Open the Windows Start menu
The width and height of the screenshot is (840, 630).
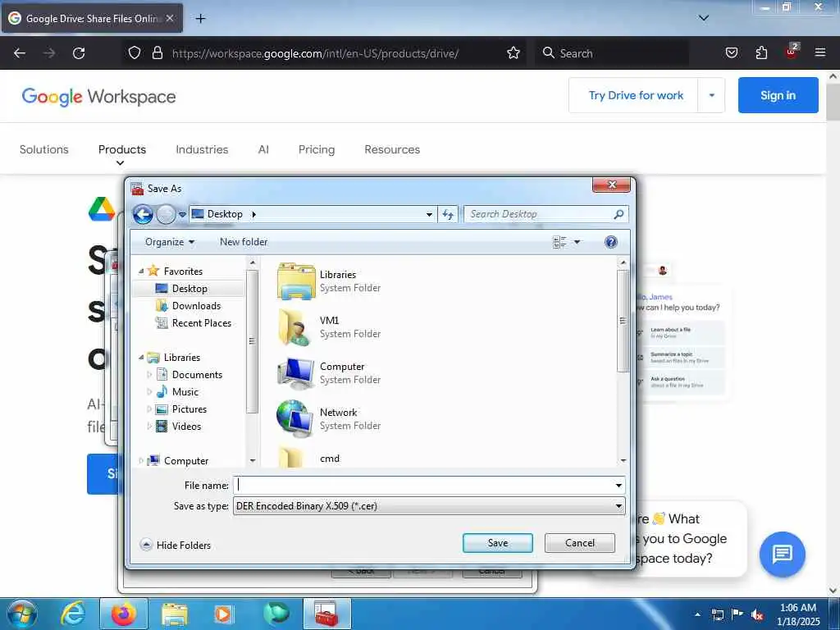pyautogui.click(x=21, y=614)
